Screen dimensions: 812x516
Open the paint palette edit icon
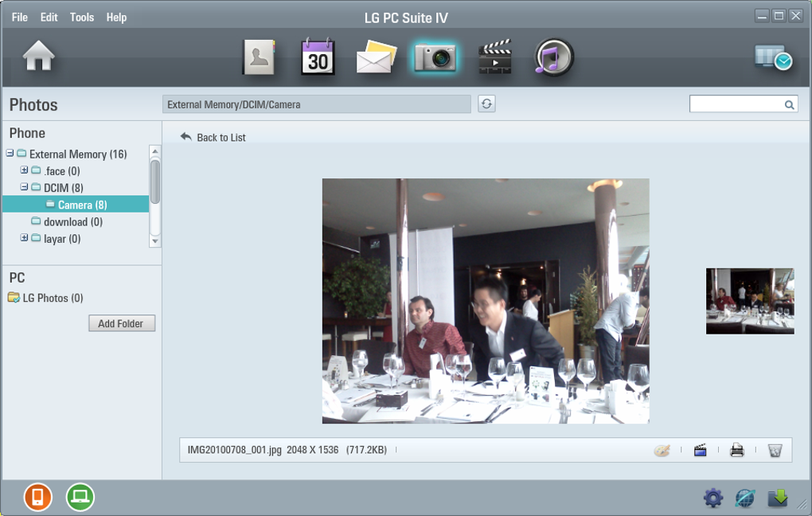pos(662,450)
